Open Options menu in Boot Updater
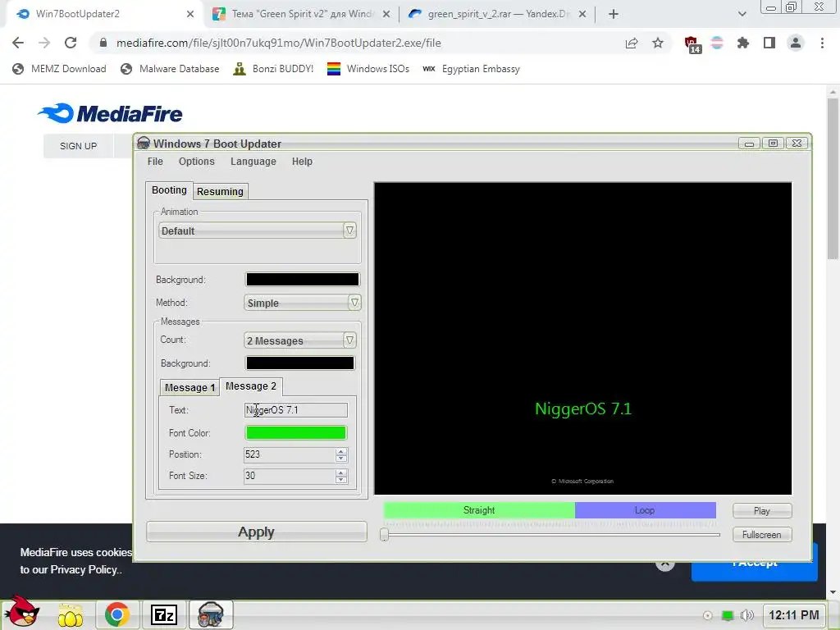840x630 pixels. 197,162
